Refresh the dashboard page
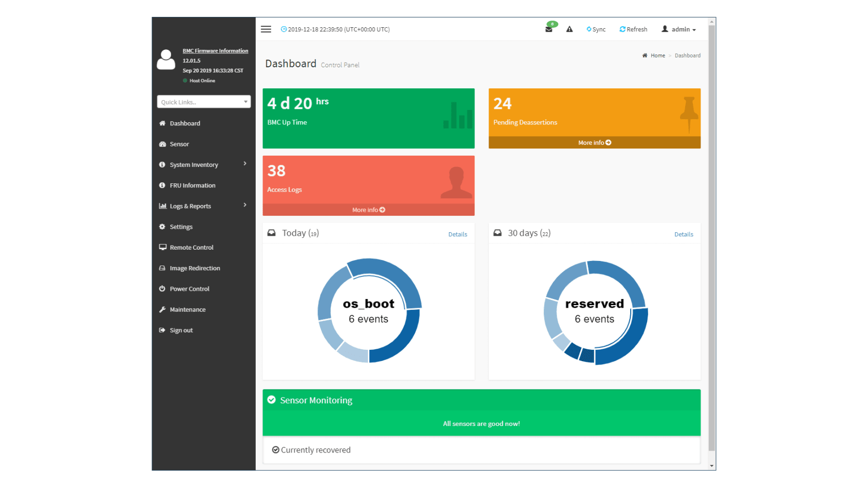The height and width of the screenshot is (488, 868). [633, 29]
